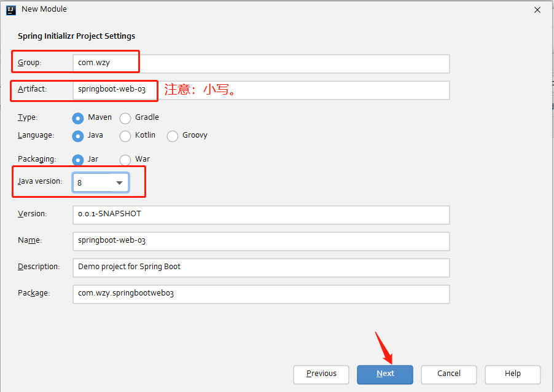Screen dimensions: 554x392
Task: Close the New Module dialog
Action: (x=537, y=10)
